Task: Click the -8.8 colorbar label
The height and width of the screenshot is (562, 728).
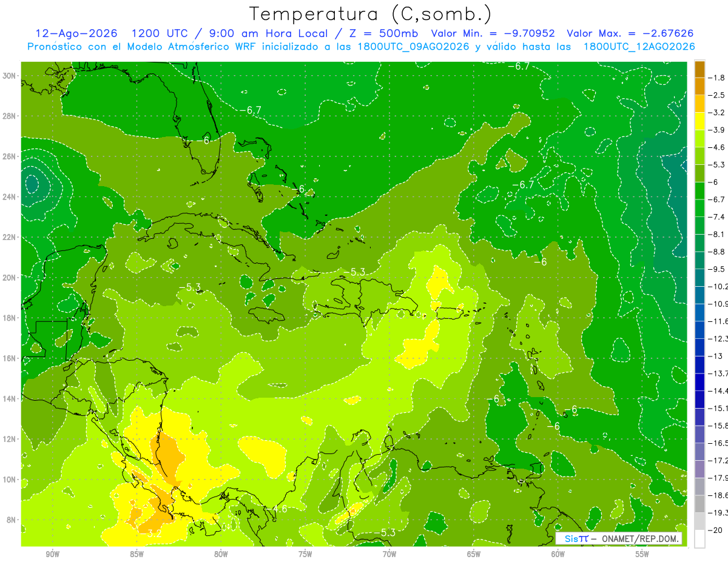Action: click(x=716, y=252)
